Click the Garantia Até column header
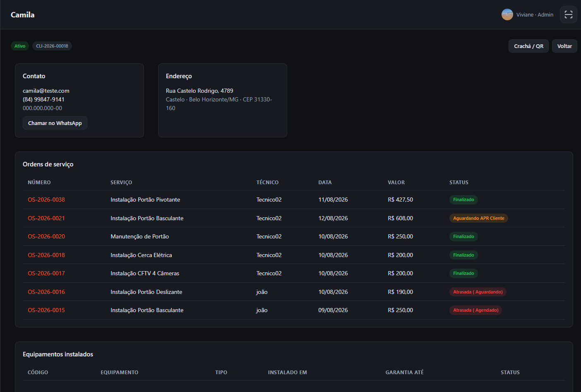This screenshot has height=392, width=581. pos(405,373)
